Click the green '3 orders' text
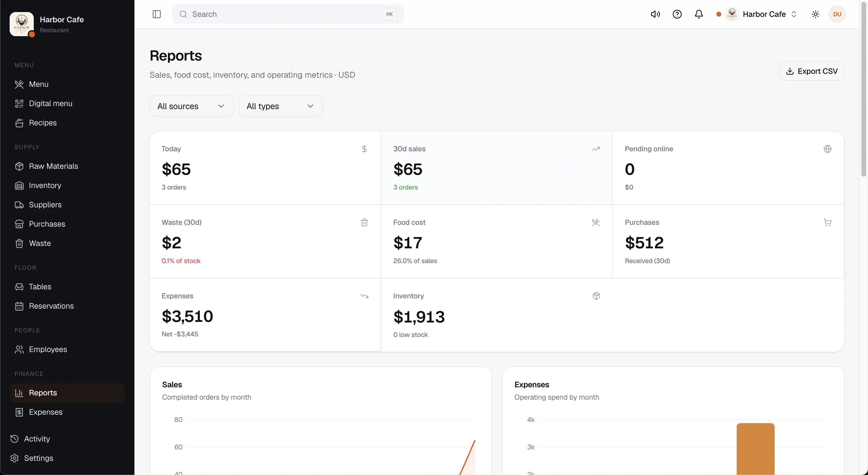The width and height of the screenshot is (868, 475). 405,187
